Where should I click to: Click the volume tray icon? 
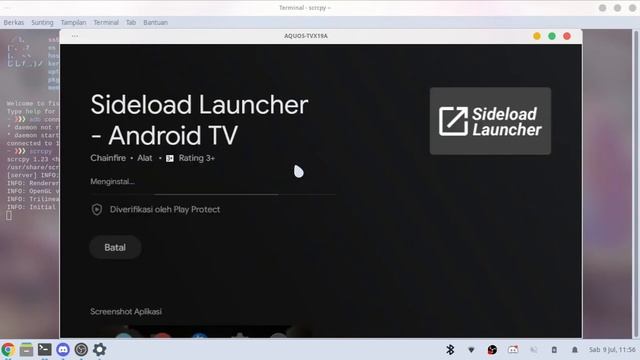point(533,350)
